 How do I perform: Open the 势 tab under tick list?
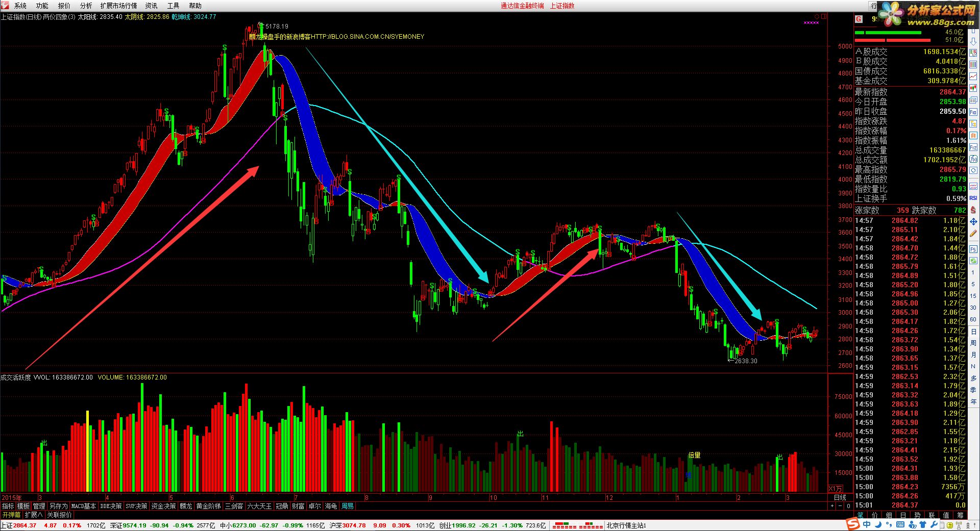917,515
